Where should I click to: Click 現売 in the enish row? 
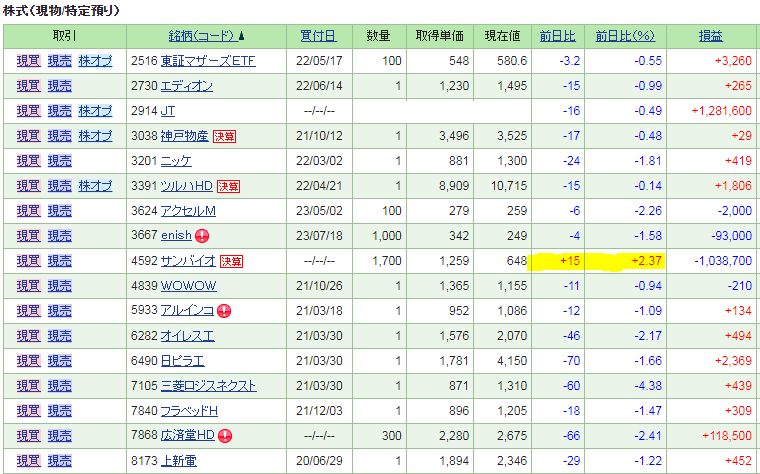pyautogui.click(x=60, y=236)
